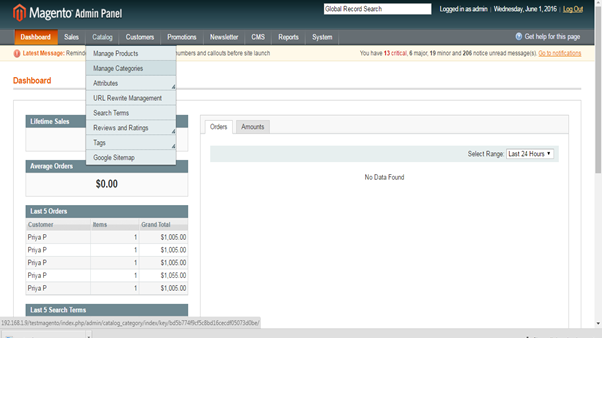Click the No Data Found text
This screenshot has height=399, width=602.
point(384,177)
